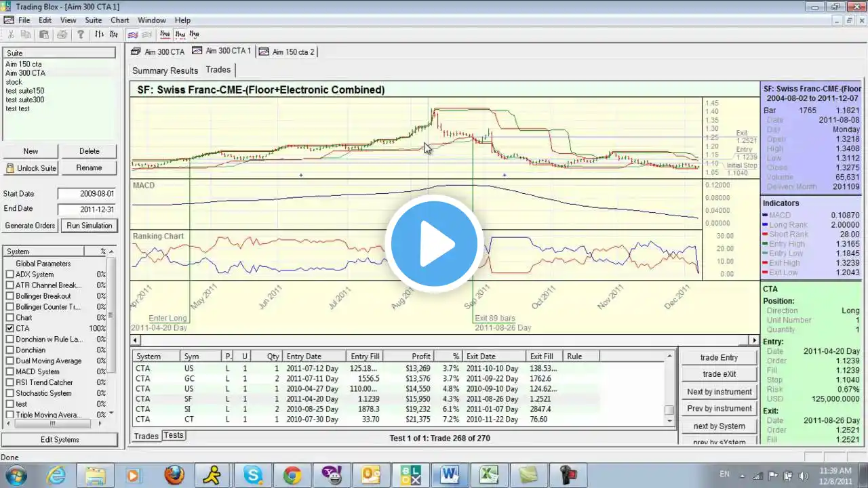The image size is (868, 488).
Task: Click the Print toolbar icon
Action: click(62, 35)
